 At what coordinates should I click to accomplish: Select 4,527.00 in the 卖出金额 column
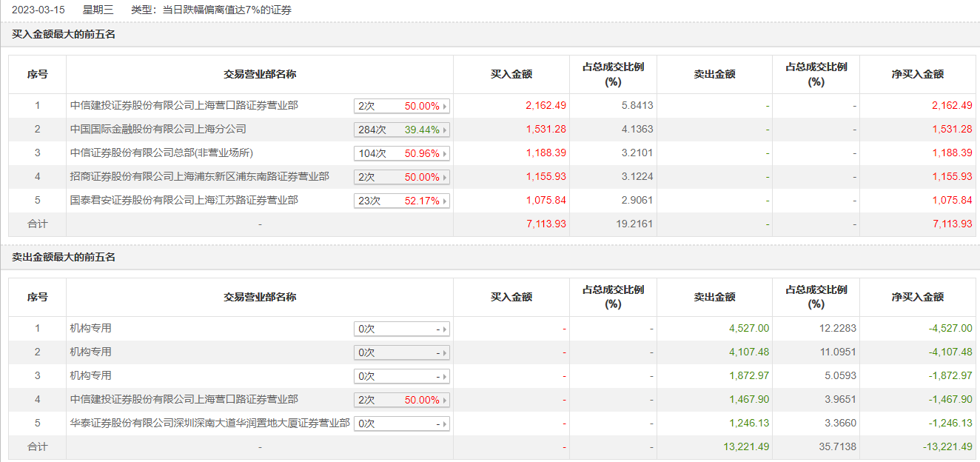[749, 329]
